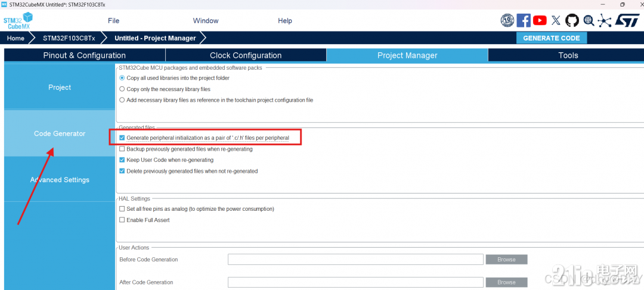
Task: Toggle Delete previously generated files when not re-generated
Action: tap(122, 171)
